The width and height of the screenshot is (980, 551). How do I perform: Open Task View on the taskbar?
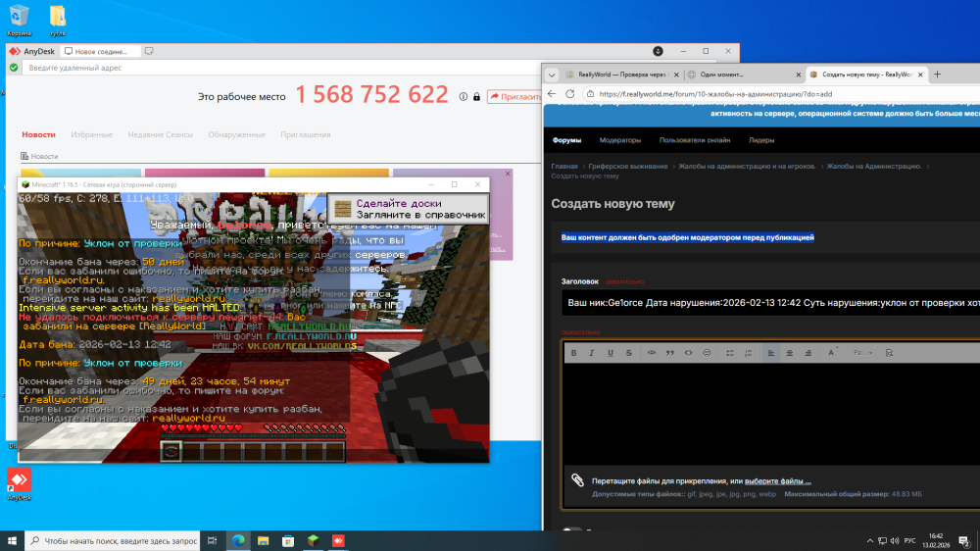213,541
